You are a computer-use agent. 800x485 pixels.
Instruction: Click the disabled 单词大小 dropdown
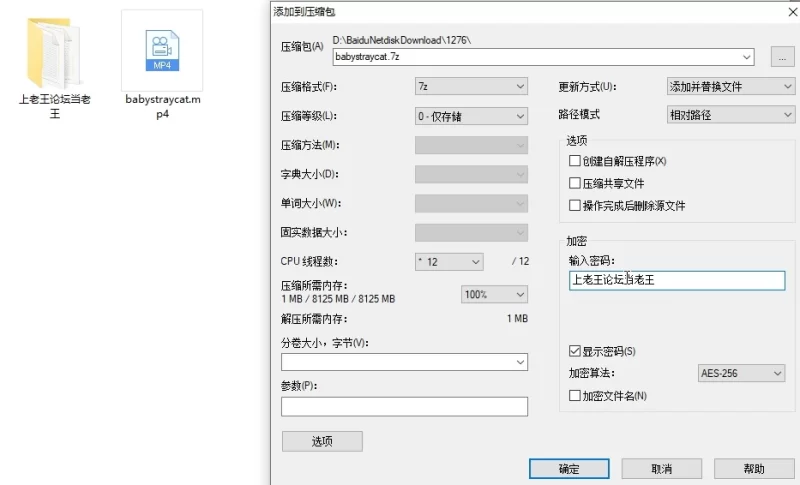[471, 203]
